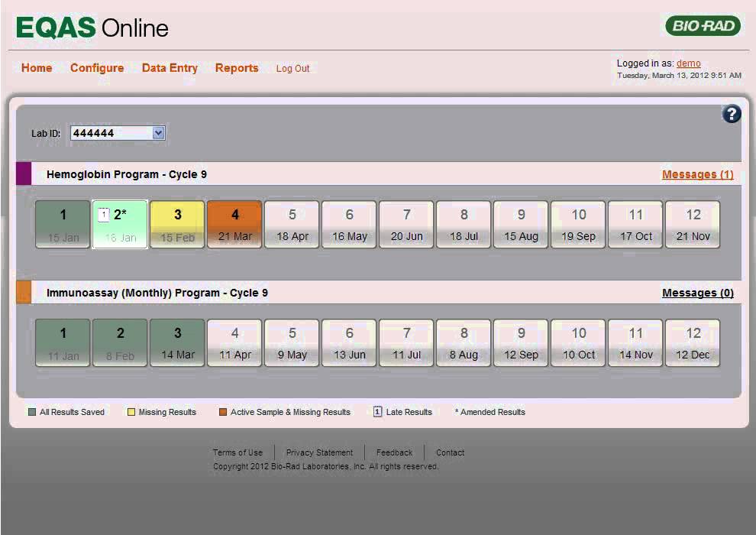Click the Bio-Rad logo
This screenshot has height=535, width=756.
[x=703, y=25]
